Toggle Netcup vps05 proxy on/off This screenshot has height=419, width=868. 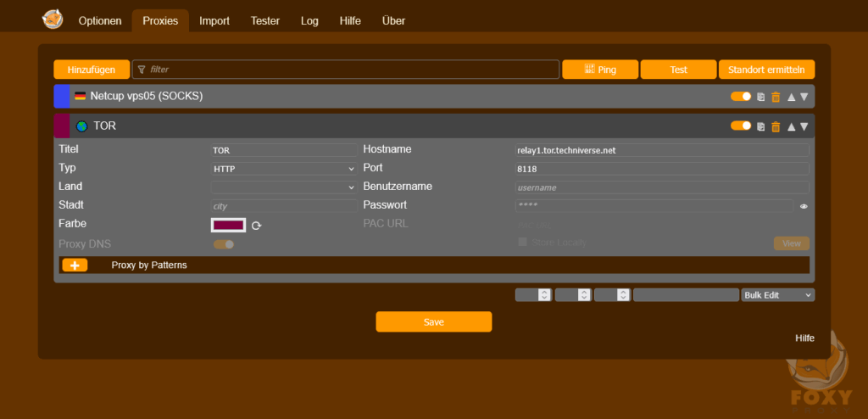pyautogui.click(x=741, y=97)
